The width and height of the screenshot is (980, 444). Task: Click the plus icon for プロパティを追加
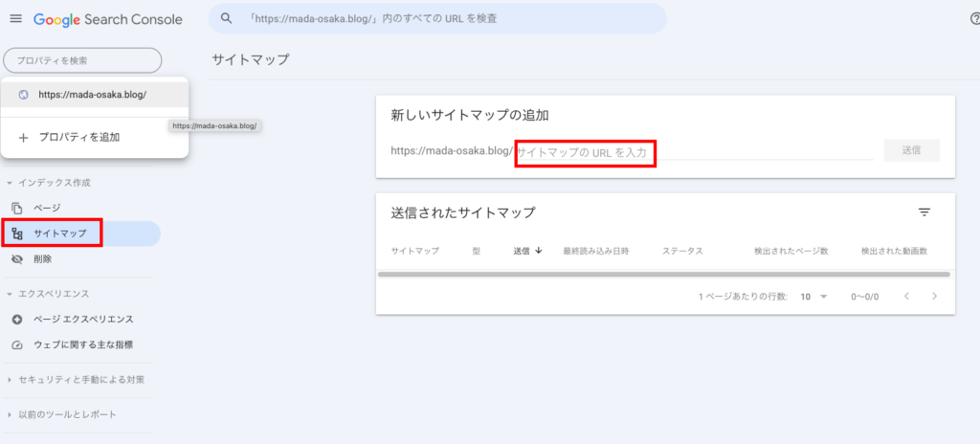(x=24, y=138)
